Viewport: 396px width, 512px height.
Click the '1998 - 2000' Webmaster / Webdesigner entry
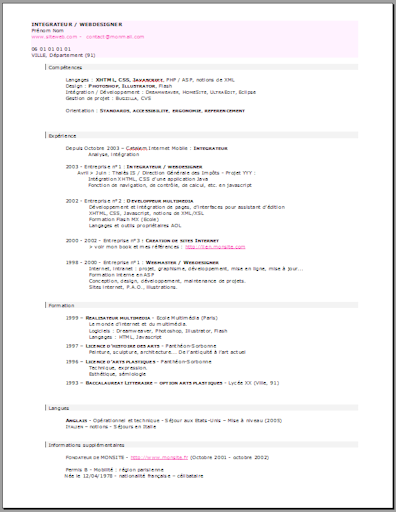(x=142, y=262)
